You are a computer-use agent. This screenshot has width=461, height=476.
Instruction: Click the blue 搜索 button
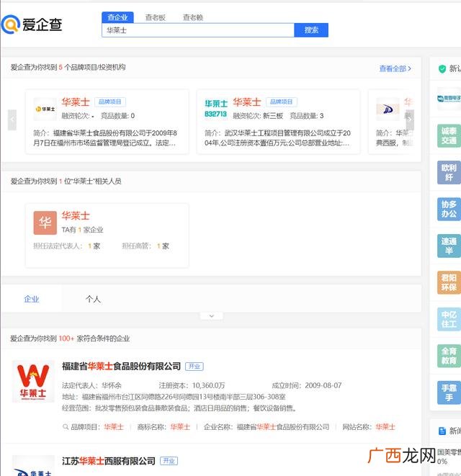point(311,30)
